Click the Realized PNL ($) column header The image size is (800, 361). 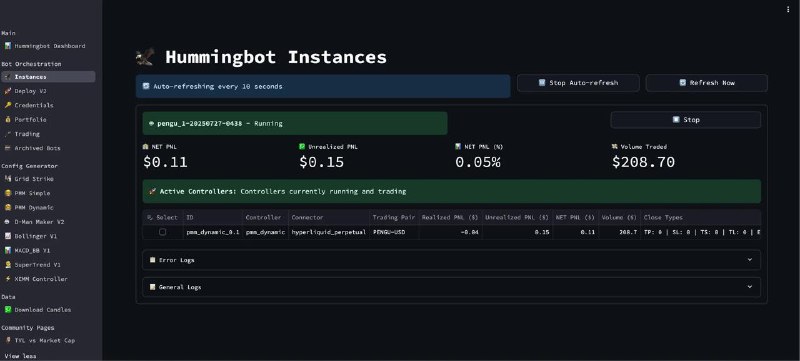point(450,218)
